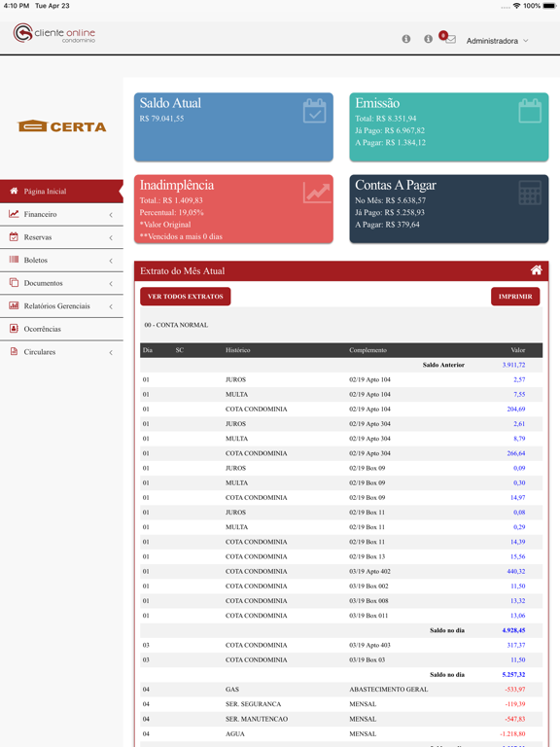Click the first info icon in header

click(406, 39)
